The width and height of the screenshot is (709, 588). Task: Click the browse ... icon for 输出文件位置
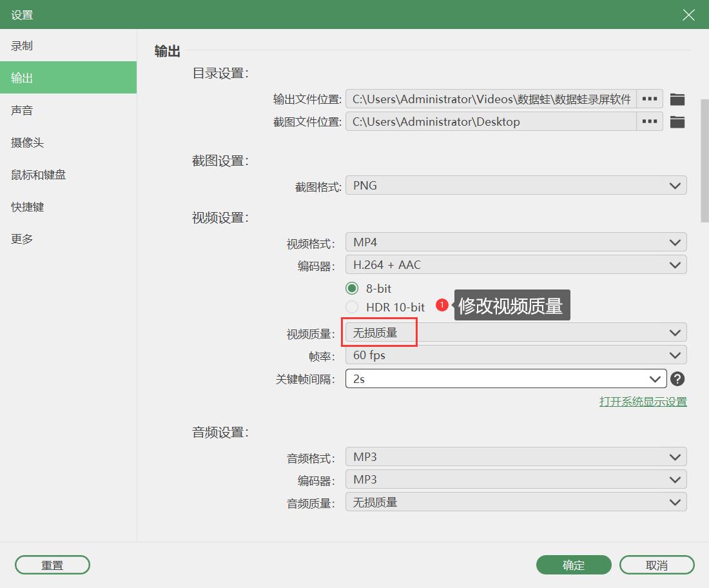point(649,99)
